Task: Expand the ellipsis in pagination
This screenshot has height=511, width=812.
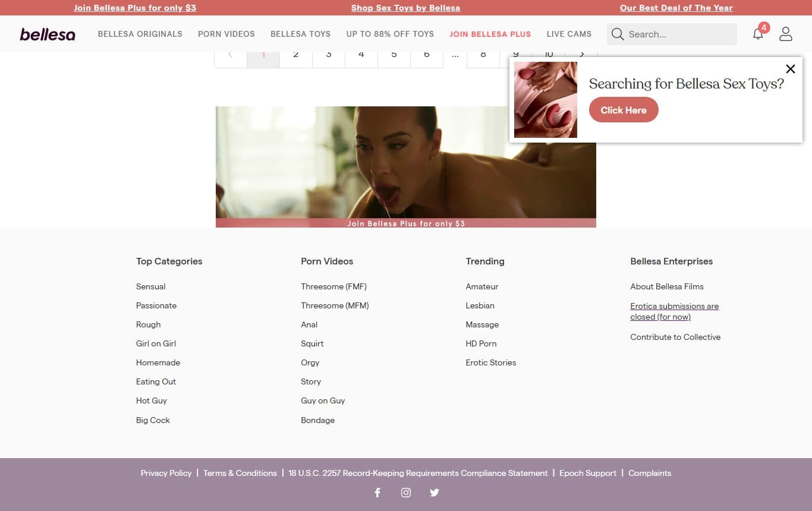Action: tap(455, 53)
